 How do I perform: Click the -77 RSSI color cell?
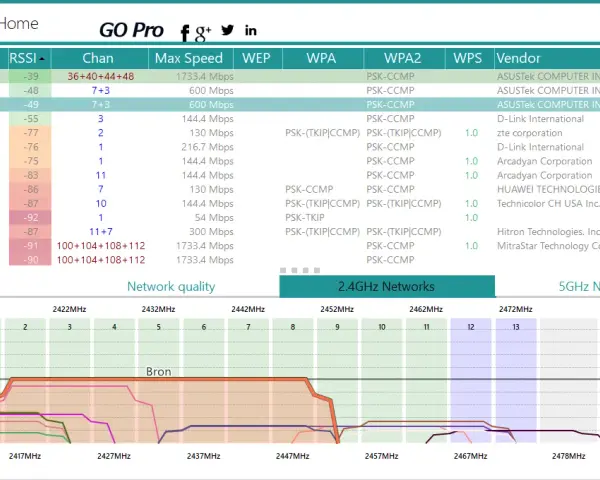(x=30, y=133)
